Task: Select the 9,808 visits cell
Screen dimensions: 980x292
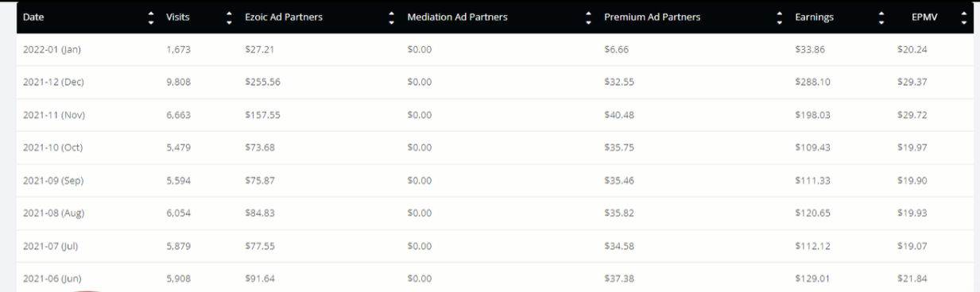Action: pos(177,83)
